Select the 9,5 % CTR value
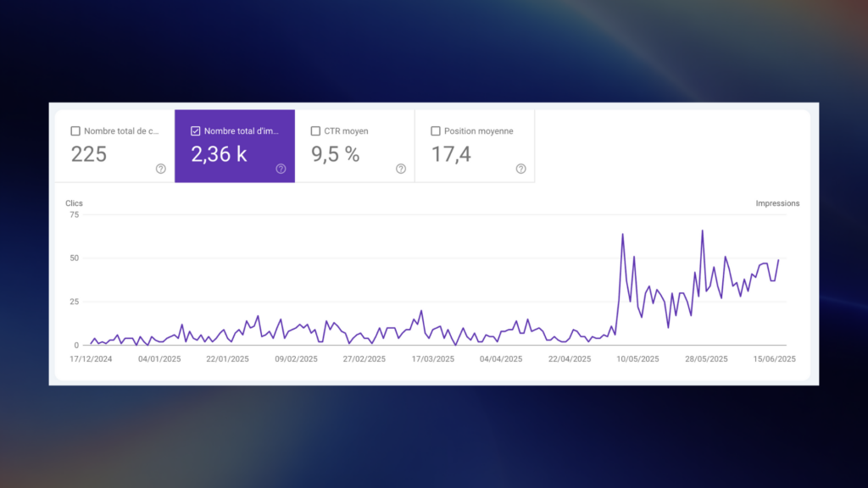The width and height of the screenshot is (868, 488). 336,154
